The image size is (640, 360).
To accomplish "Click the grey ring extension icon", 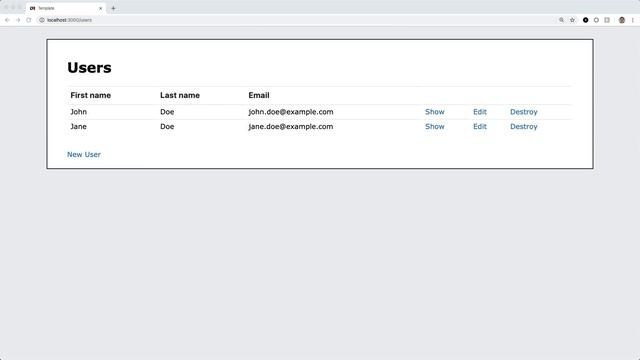I will tap(596, 20).
